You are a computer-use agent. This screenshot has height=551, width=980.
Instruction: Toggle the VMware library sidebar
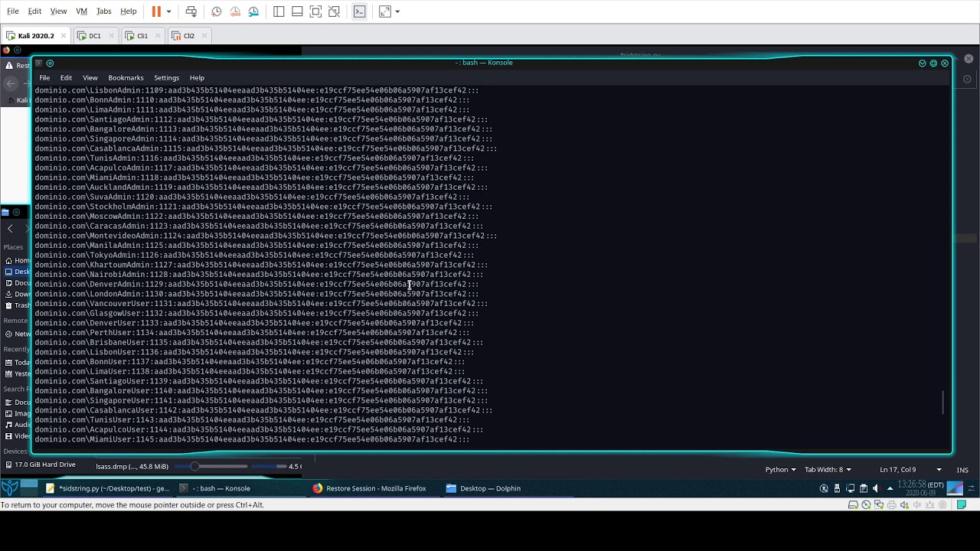[279, 11]
